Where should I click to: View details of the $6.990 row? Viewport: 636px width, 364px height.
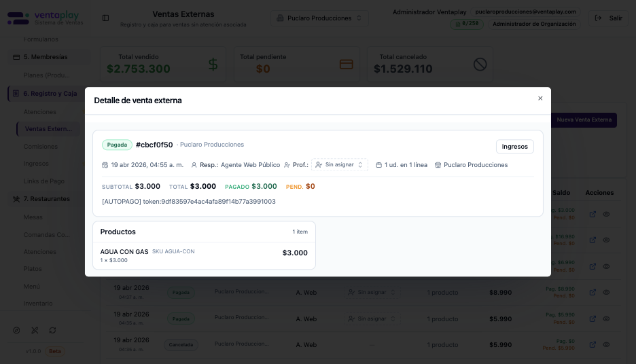click(x=606, y=266)
